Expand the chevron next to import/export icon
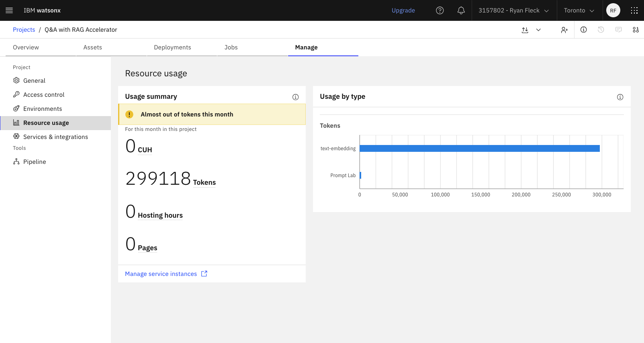The width and height of the screenshot is (644, 343). point(538,30)
